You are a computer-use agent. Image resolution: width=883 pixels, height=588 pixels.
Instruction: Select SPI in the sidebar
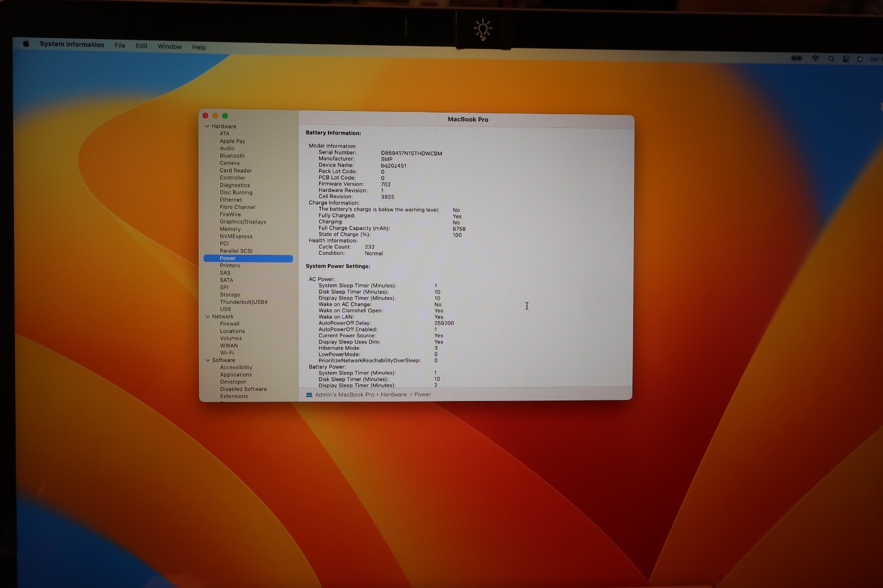click(224, 287)
